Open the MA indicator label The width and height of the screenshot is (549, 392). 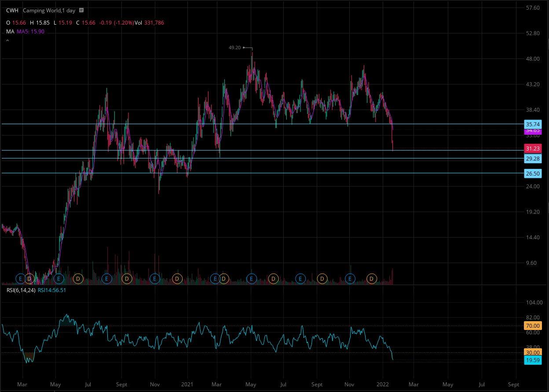(10, 31)
